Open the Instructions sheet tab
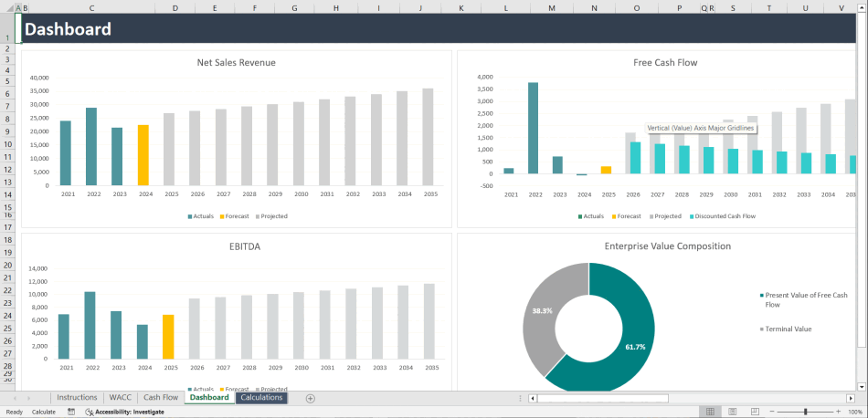868x418 pixels. tap(77, 398)
